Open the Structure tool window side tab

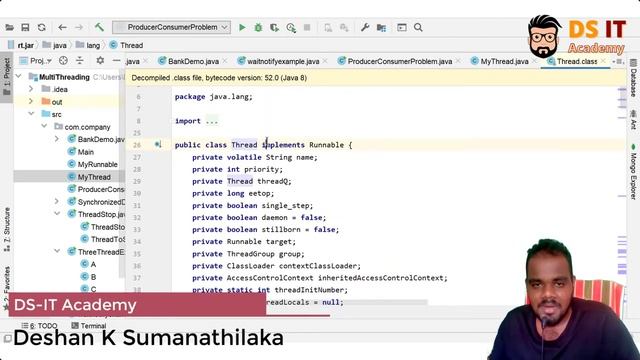point(7,229)
